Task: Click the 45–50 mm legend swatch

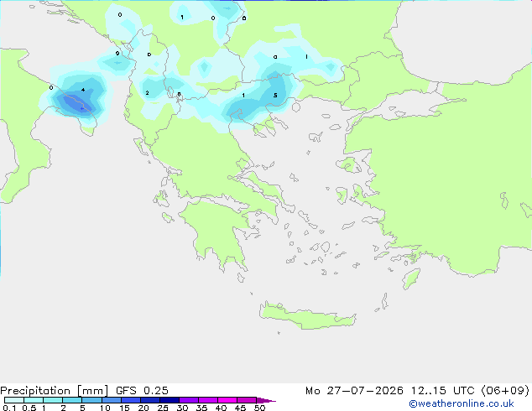Action: tap(247, 400)
